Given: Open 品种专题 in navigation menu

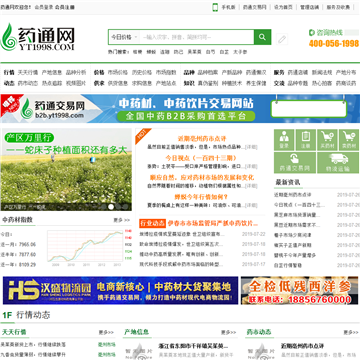Looking at the screenshot, I should (x=298, y=83).
